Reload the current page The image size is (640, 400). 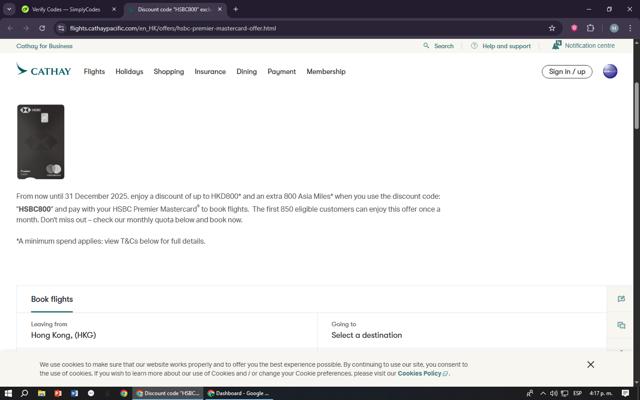point(42,28)
